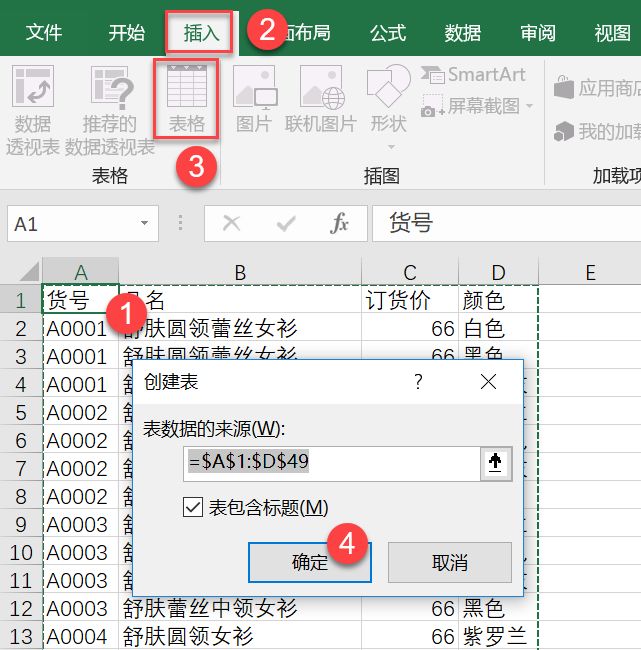The image size is (641, 650).
Task: Switch to the 公式 ribbon tab
Action: [387, 33]
